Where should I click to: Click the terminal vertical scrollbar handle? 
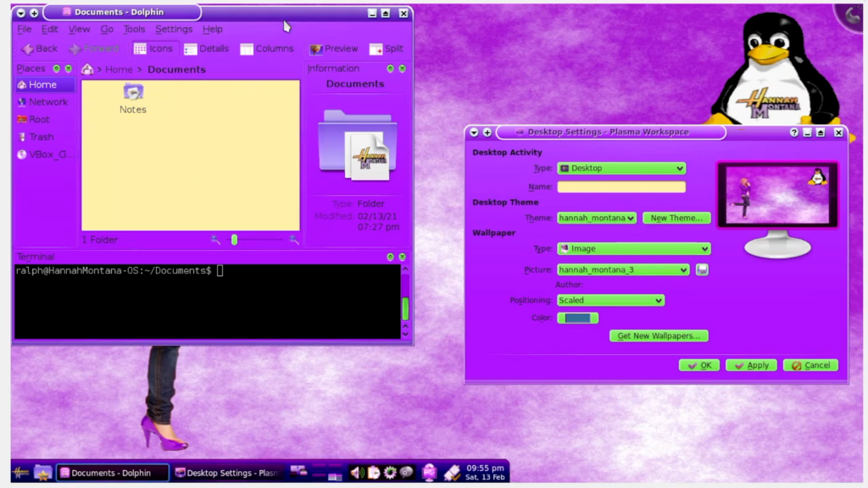(x=405, y=308)
